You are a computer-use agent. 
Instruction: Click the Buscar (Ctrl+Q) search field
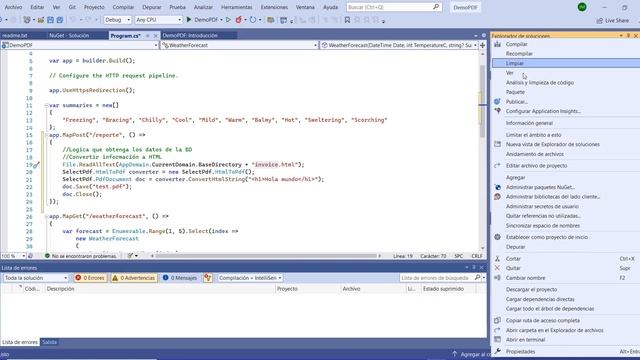click(394, 7)
